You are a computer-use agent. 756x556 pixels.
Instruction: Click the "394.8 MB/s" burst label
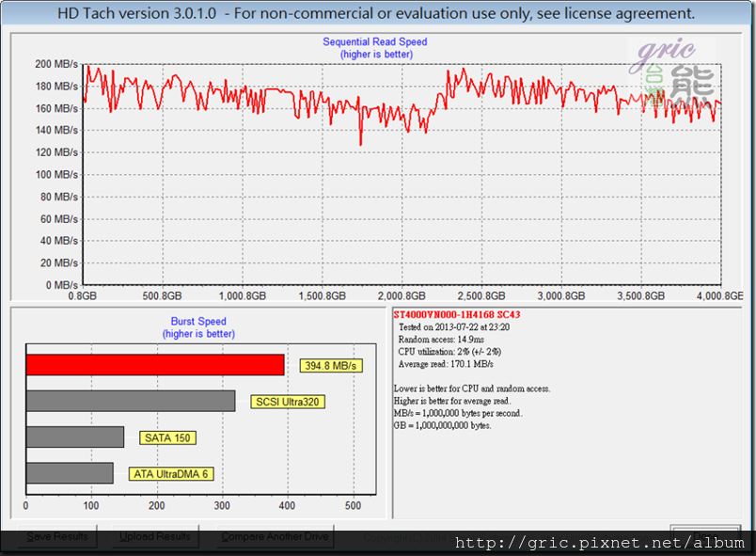coord(331,366)
